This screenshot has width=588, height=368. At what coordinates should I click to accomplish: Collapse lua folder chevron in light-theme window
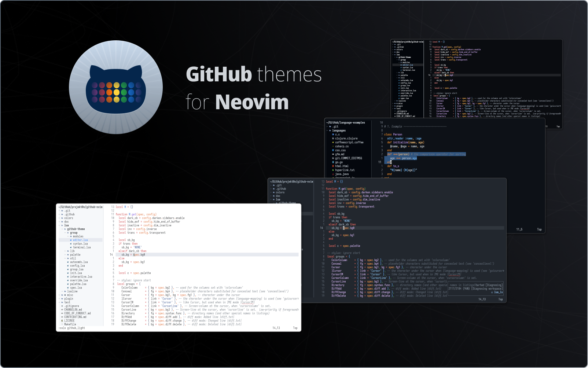[59, 225]
